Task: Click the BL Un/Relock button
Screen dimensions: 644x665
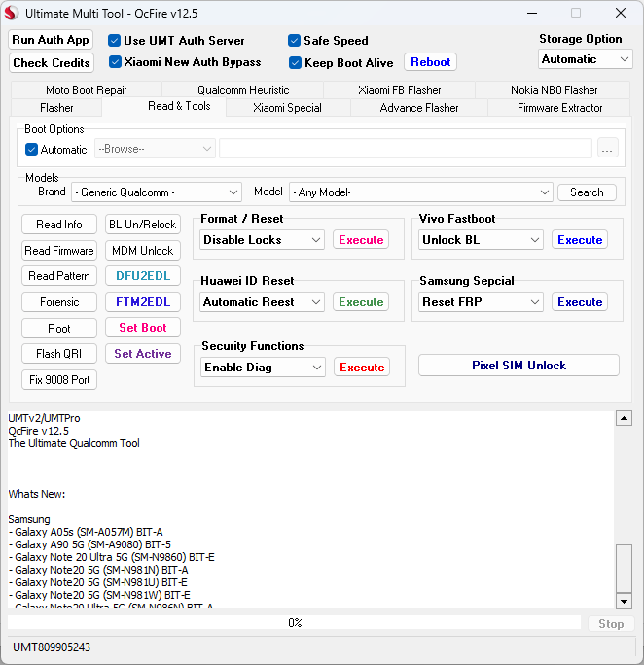Action: coord(143,225)
